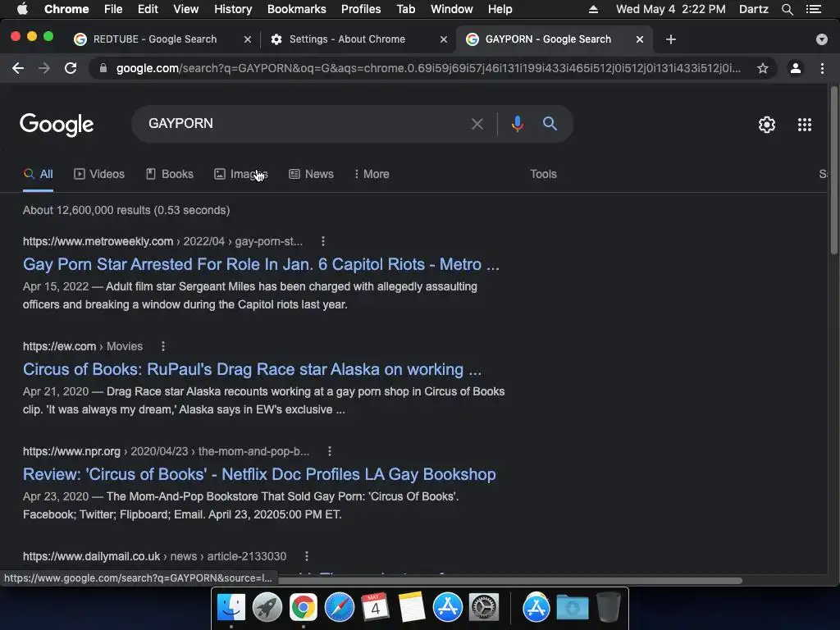Open Launchpad from the dock
This screenshot has height=630, width=840.
point(267,608)
